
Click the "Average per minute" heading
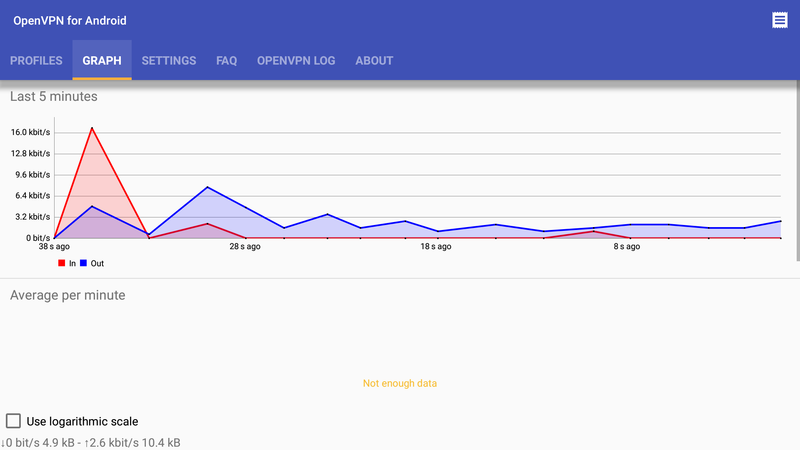[67, 295]
